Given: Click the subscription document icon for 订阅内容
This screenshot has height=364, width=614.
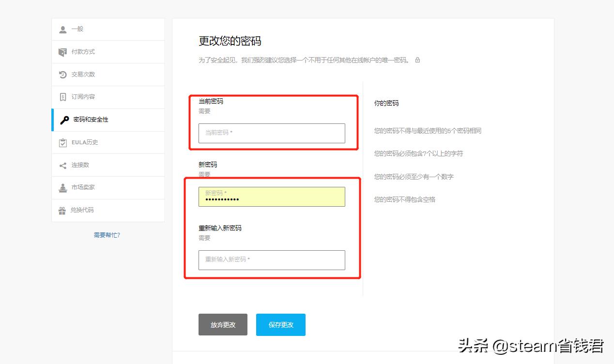Looking at the screenshot, I should coord(63,97).
